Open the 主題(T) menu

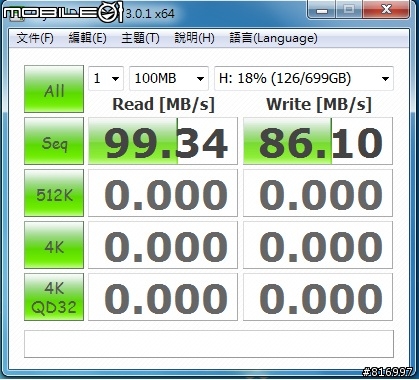coord(140,38)
